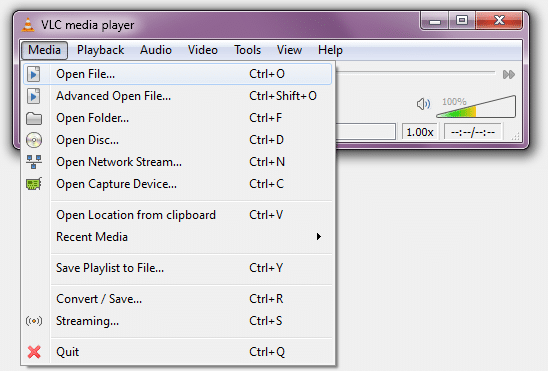This screenshot has height=371, width=548.
Task: Choose Streaming... menu entry
Action: click(x=178, y=321)
